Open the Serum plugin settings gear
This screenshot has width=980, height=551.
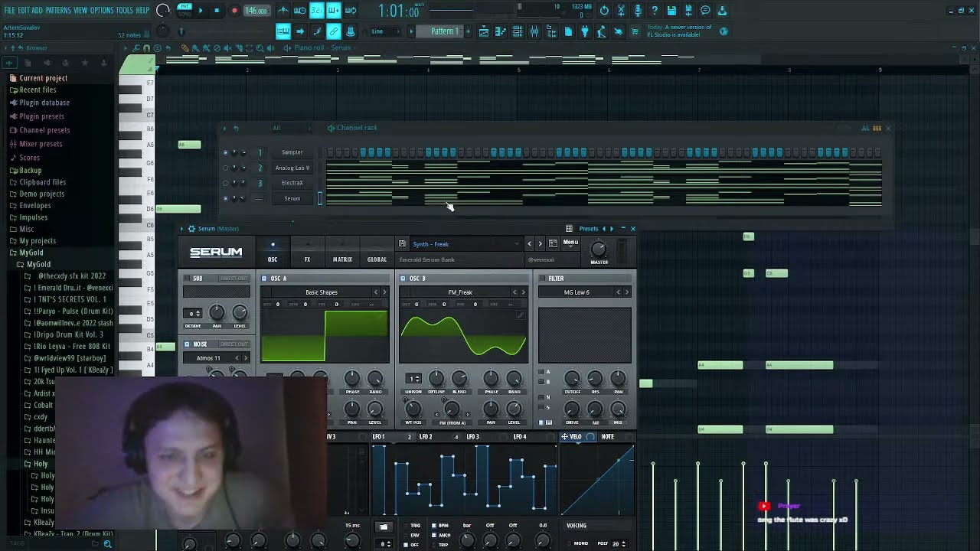tap(191, 229)
